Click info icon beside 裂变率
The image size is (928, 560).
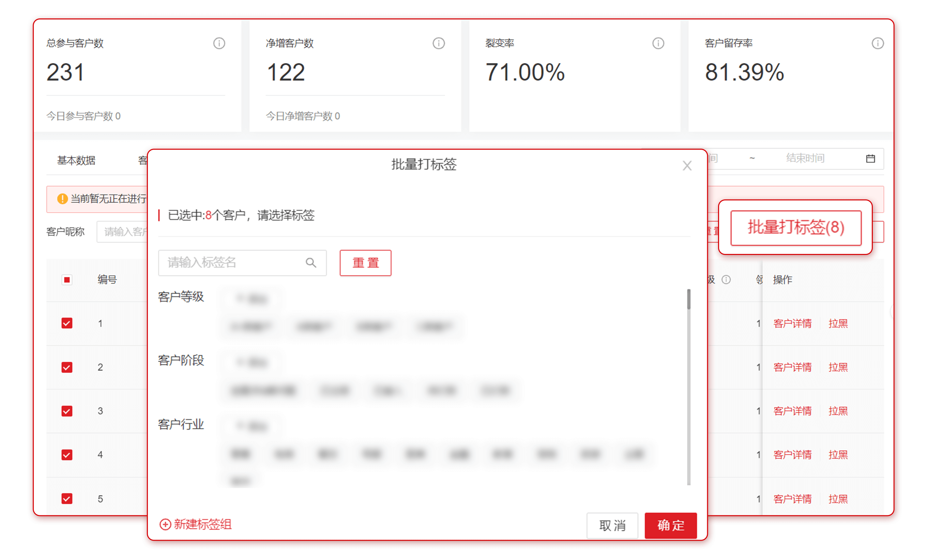tap(658, 43)
